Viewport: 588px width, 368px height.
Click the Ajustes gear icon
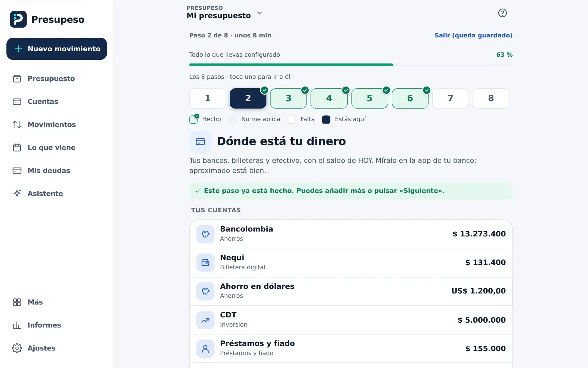point(17,348)
